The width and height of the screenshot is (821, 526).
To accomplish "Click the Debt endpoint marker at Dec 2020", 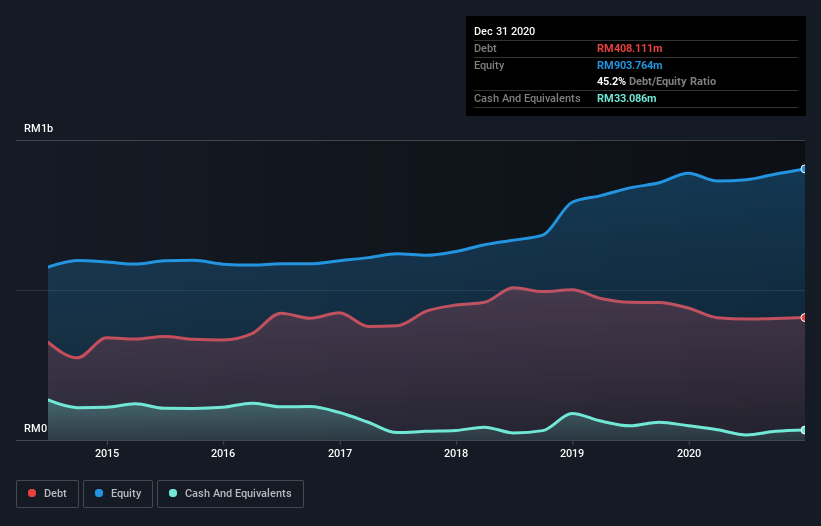I will point(804,318).
